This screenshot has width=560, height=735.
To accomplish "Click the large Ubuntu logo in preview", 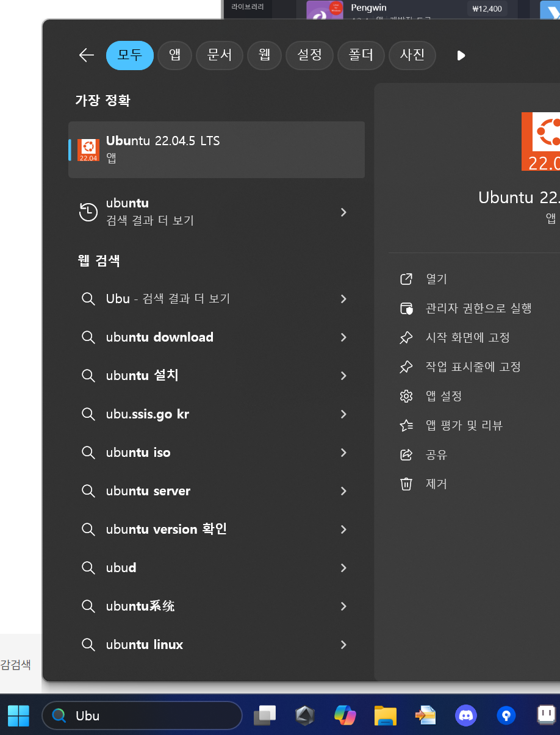I will click(x=540, y=142).
